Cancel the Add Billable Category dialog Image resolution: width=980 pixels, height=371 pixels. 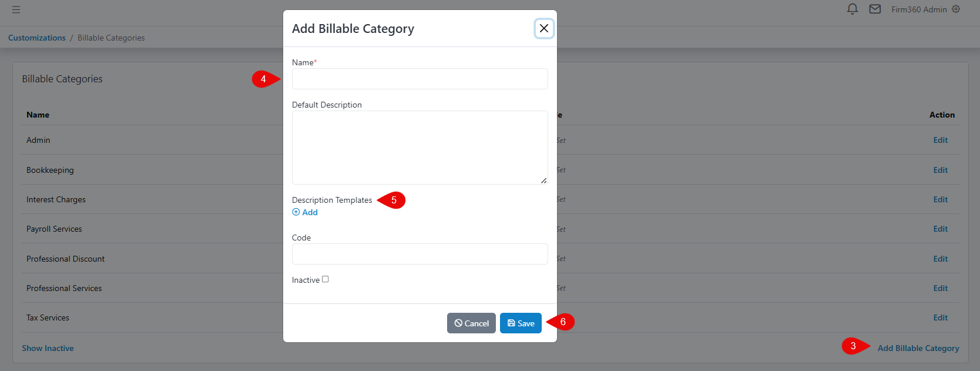(471, 323)
